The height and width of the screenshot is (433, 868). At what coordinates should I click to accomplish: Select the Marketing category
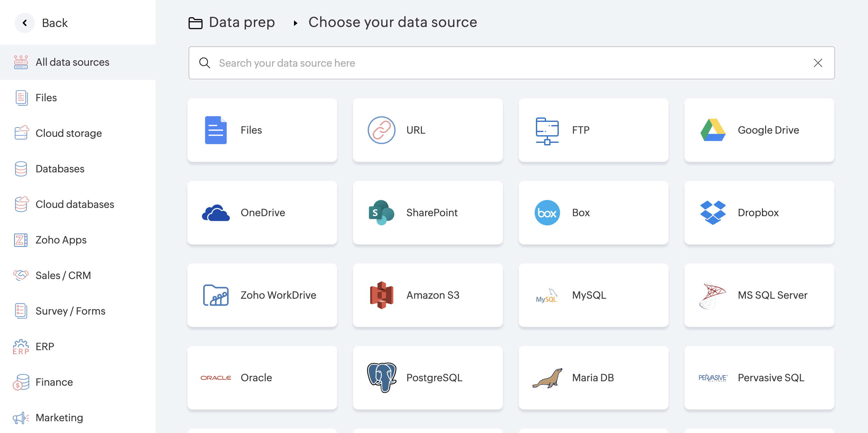point(78,417)
